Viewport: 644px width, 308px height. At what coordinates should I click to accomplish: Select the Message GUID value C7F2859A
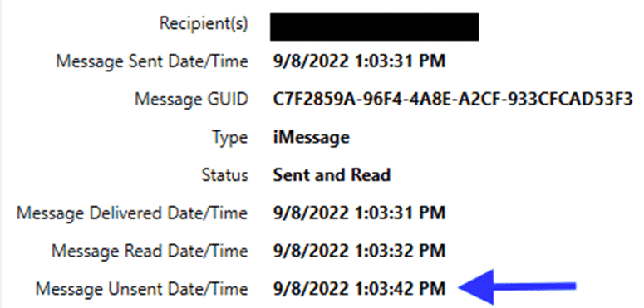click(453, 100)
